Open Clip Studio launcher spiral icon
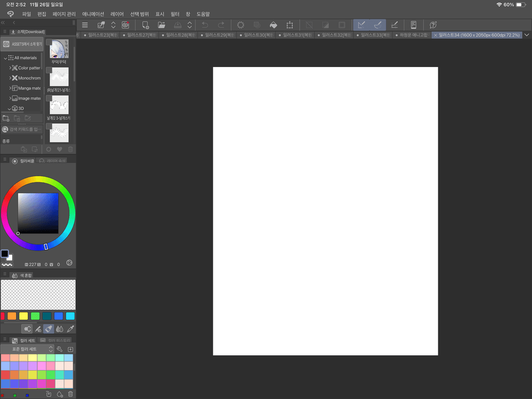This screenshot has height=399, width=532. click(x=126, y=25)
